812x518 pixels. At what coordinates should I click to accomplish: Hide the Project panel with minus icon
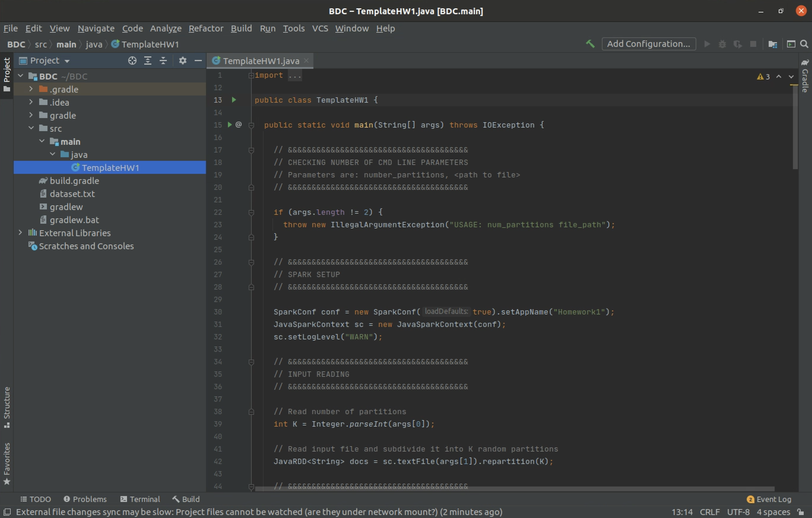tap(198, 61)
